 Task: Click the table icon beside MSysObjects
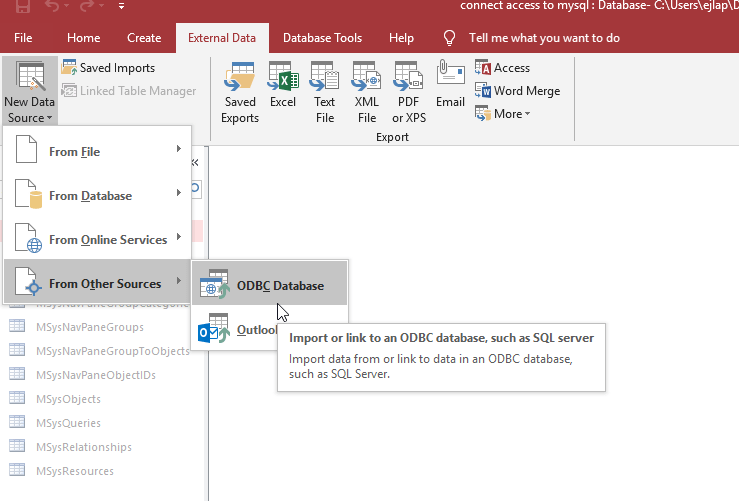coord(17,398)
